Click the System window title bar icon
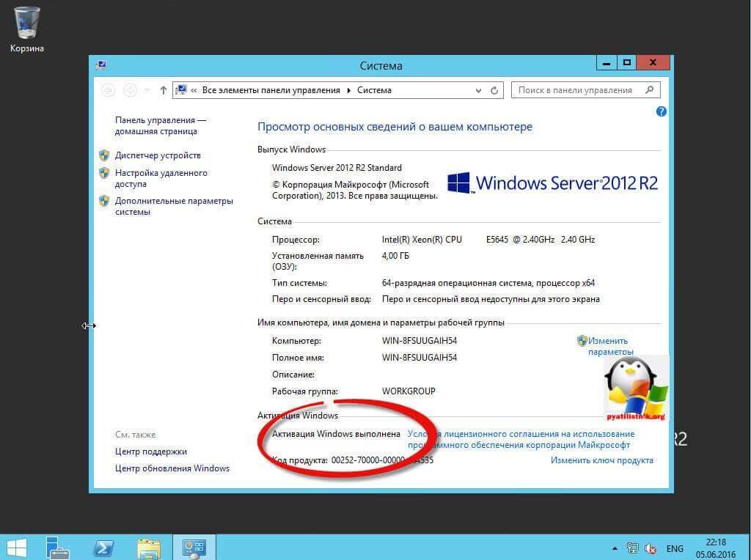This screenshot has height=560, width=751. (x=101, y=65)
